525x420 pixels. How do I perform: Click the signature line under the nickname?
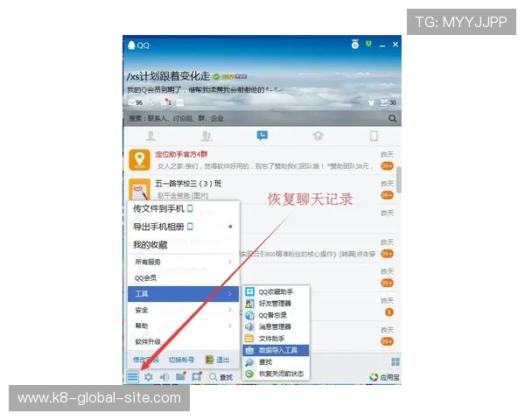point(203,90)
